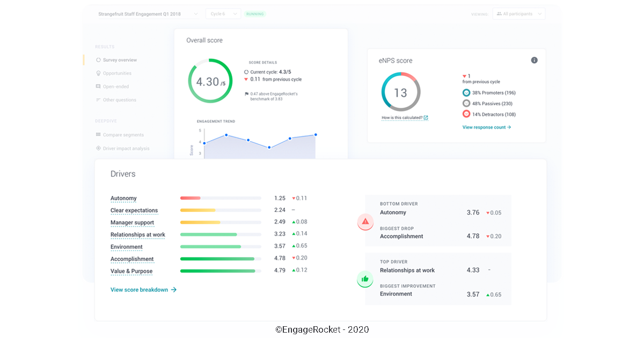The image size is (644, 338).
Task: Click external link icon beside 'How is this calculated?'
Action: [x=426, y=117]
